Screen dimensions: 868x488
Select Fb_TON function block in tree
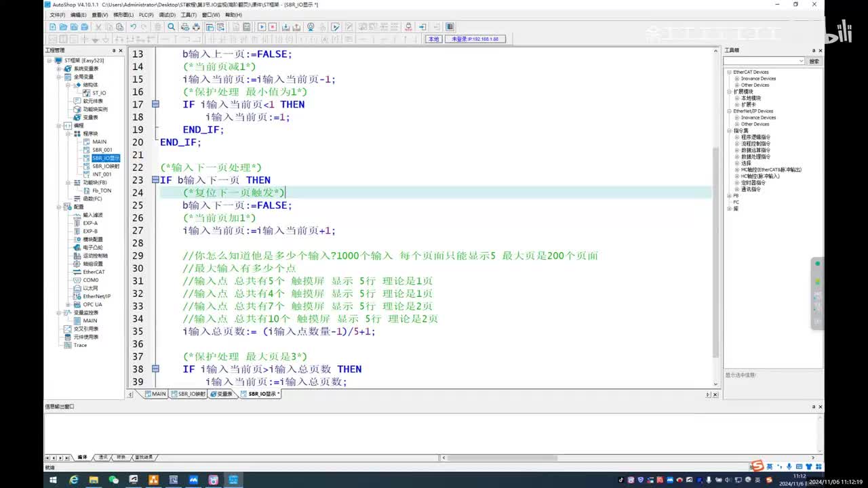102,190
